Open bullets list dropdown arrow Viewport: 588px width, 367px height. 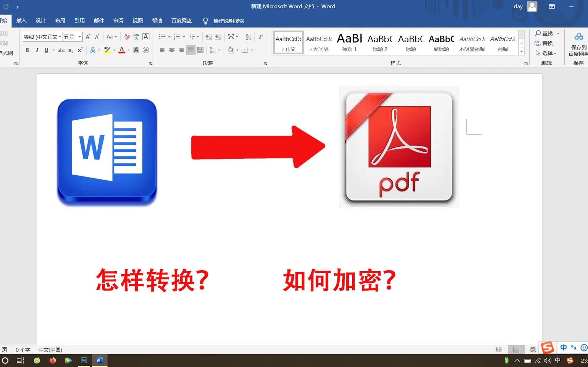169,37
